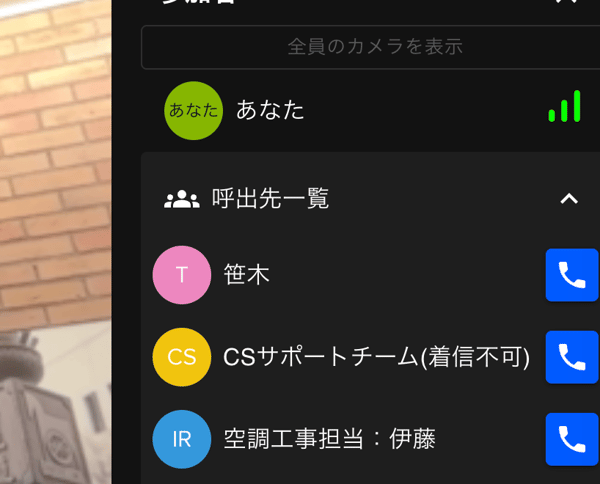Select the 笹木 contact name
The image size is (600, 484).
(x=246, y=275)
